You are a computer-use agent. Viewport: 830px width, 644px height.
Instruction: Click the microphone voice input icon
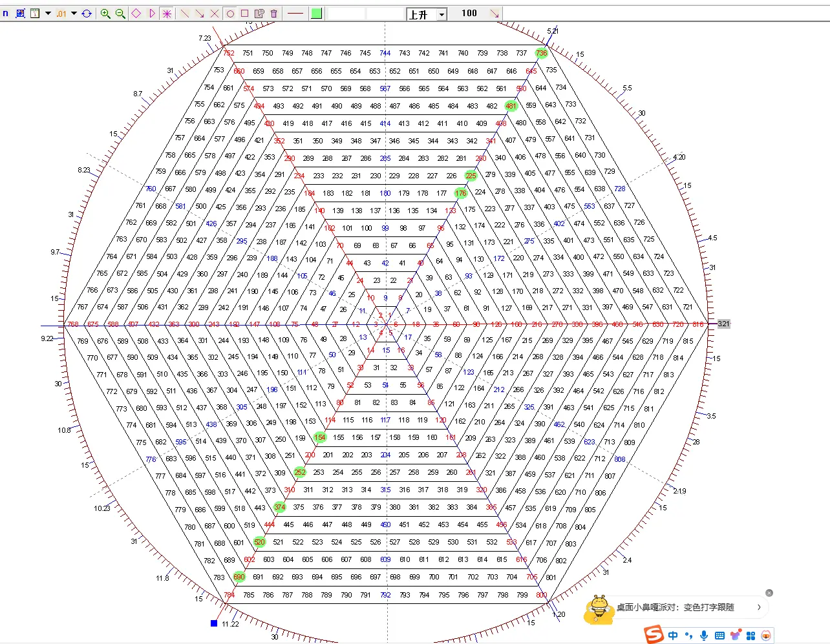tap(704, 636)
